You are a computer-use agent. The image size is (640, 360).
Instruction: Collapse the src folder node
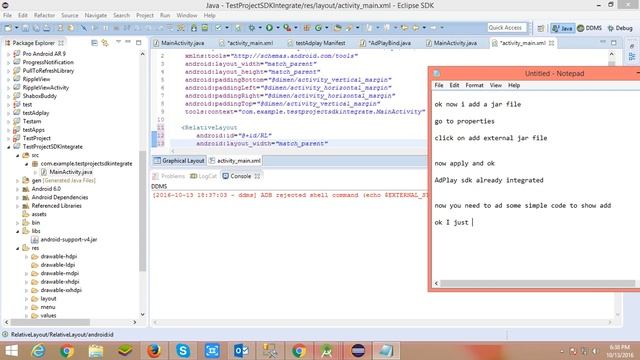[x=18, y=156]
